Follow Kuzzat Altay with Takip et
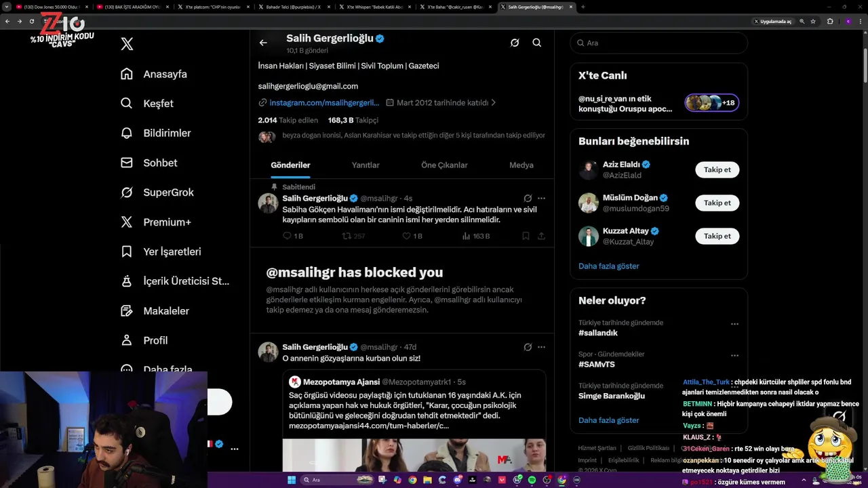This screenshot has width=868, height=488. [x=717, y=236]
